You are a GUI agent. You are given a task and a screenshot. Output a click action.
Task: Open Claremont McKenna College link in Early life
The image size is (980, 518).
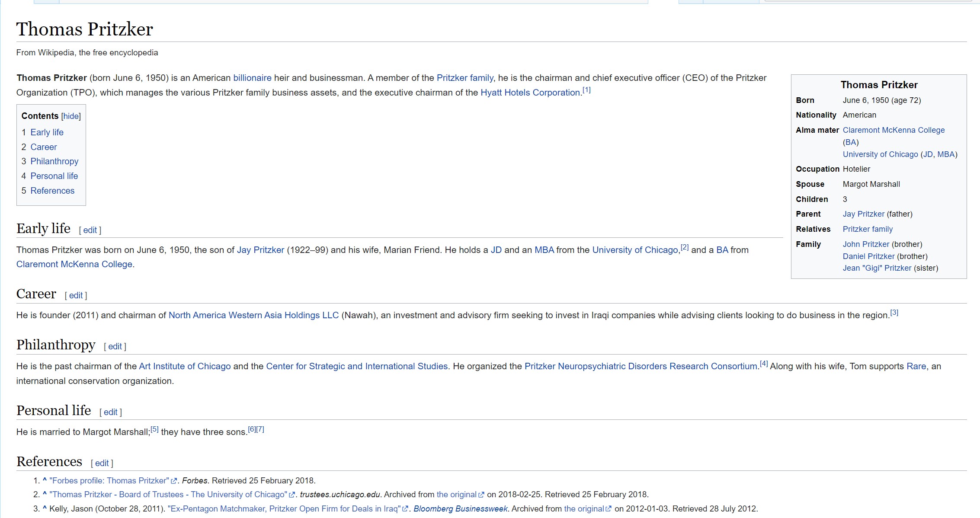click(x=74, y=264)
